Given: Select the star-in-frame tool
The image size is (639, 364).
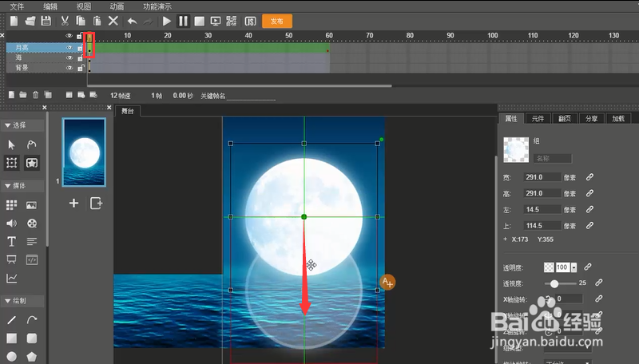Looking at the screenshot, I should click(x=31, y=163).
